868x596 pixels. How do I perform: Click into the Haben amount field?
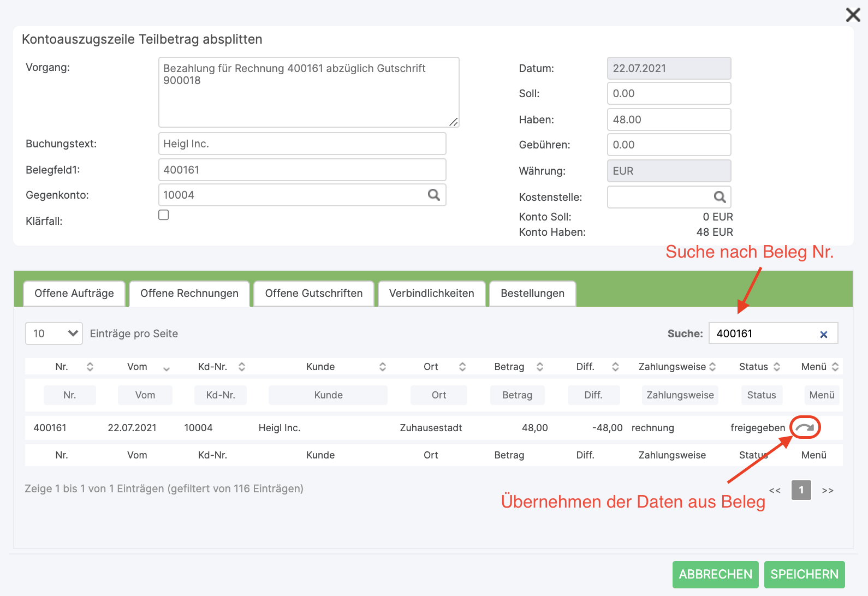[x=669, y=120]
